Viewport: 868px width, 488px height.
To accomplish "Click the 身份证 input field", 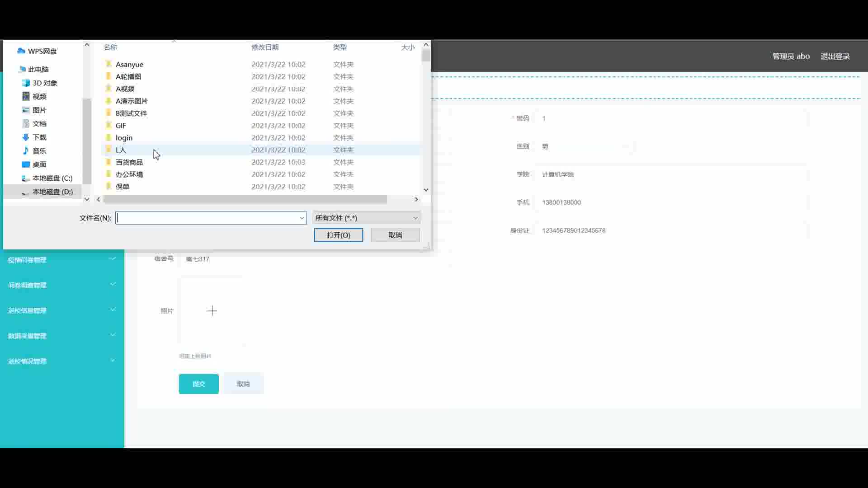I will (x=671, y=230).
